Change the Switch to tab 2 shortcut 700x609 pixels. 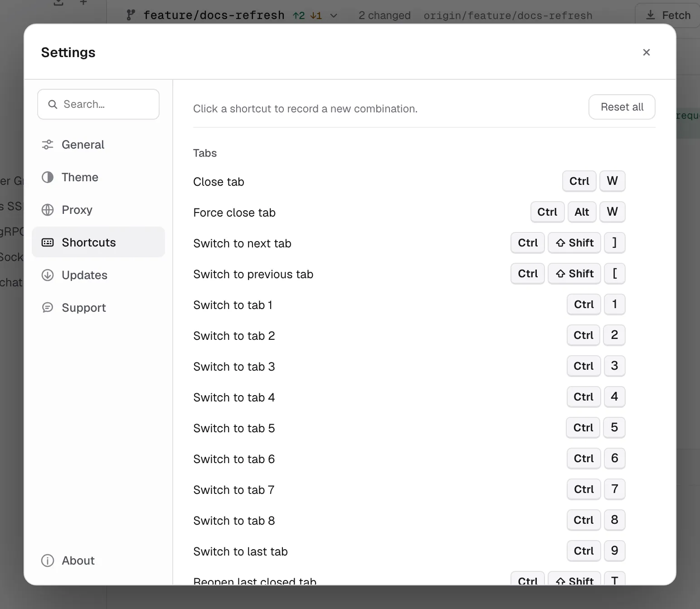point(596,335)
